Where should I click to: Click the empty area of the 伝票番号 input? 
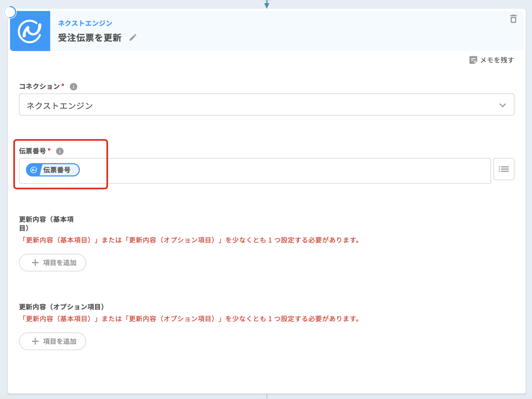tap(289, 171)
